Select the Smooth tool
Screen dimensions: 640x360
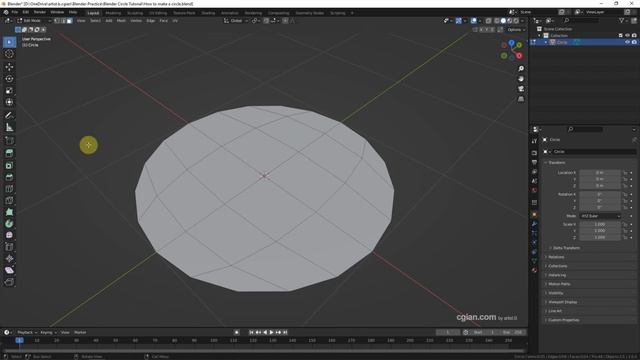(x=9, y=235)
